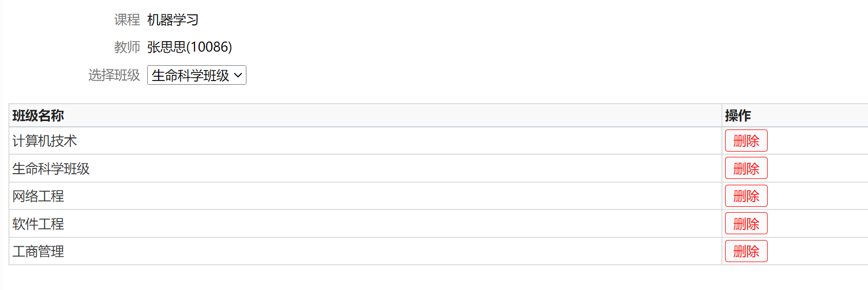Click the 班级名称 column header
The height and width of the screenshot is (290, 868).
point(38,116)
